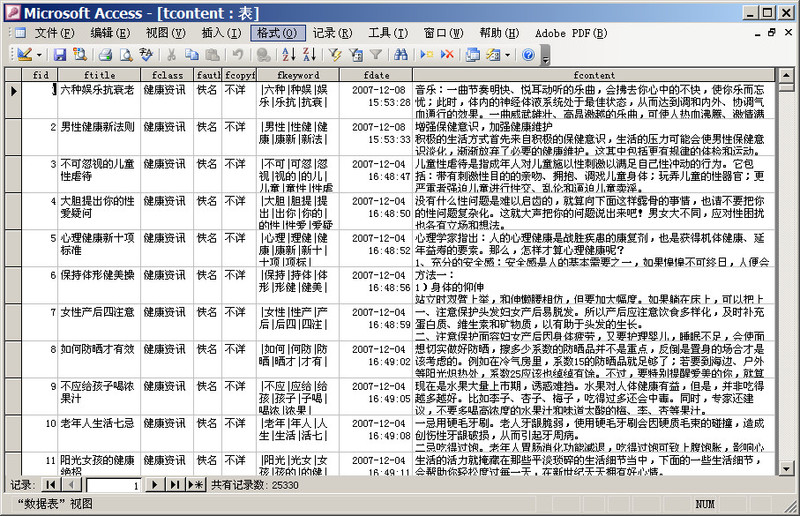Run the Spelling check icon
800x516 pixels.
[x=146, y=54]
